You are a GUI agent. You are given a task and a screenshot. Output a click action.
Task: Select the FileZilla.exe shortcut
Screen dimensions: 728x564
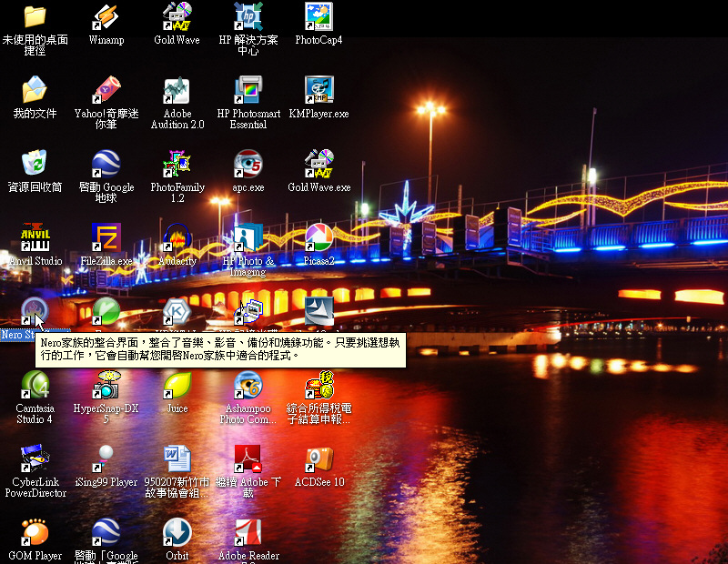(106, 237)
